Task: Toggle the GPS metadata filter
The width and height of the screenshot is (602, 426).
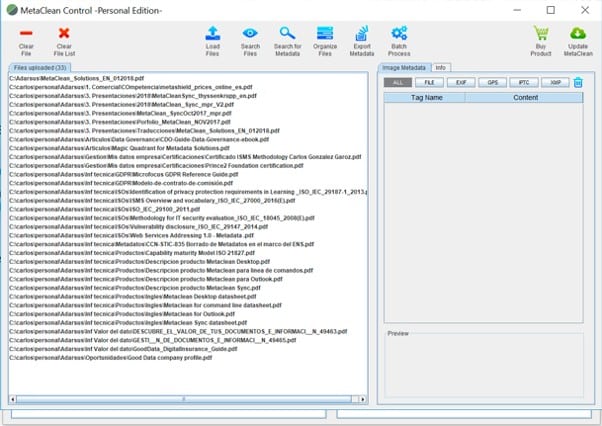Action: (493, 82)
